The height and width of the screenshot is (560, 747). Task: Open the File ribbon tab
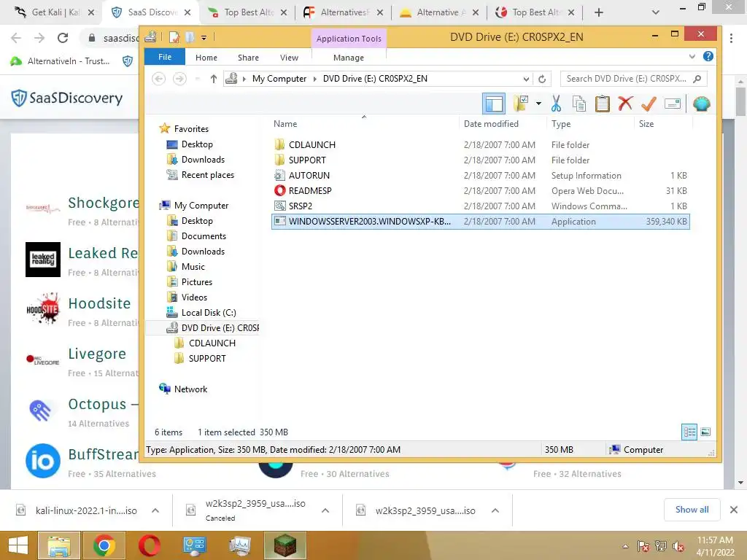coord(165,57)
